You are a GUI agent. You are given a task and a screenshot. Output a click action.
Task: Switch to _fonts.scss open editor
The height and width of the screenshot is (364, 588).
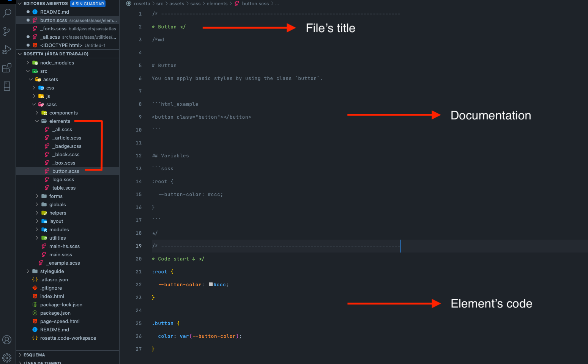click(x=53, y=29)
